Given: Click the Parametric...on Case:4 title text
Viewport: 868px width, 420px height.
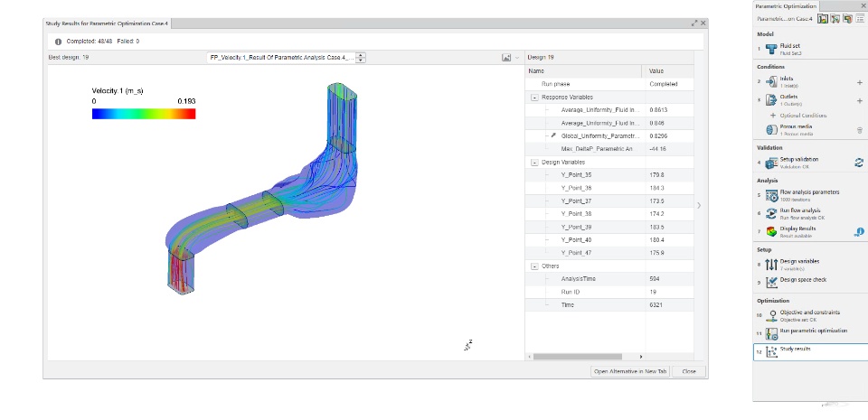Looking at the screenshot, I should point(784,19).
